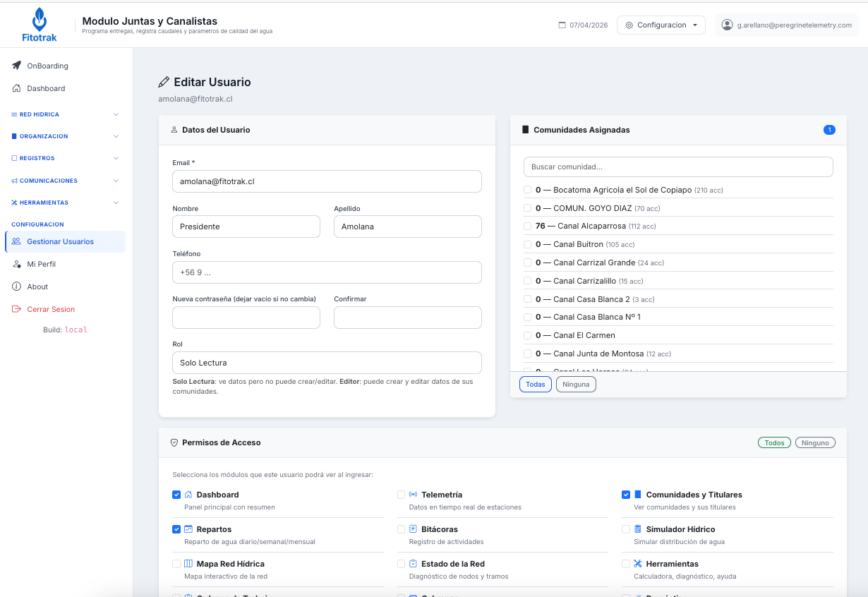The width and height of the screenshot is (868, 597).
Task: Expand the COMUNICACIONES sidebar section
Action: pyautogui.click(x=66, y=181)
